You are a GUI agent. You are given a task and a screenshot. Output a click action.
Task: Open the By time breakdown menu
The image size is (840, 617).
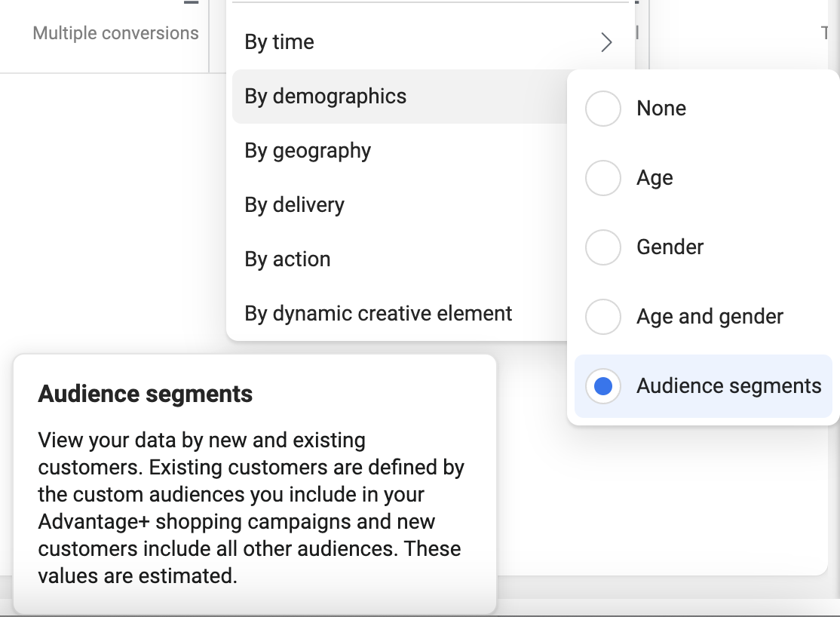(x=430, y=42)
